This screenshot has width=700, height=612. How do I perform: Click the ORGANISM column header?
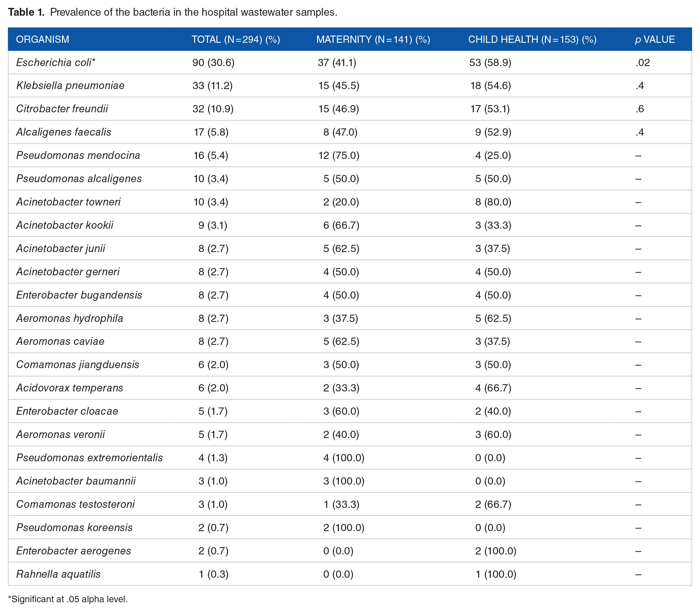tap(42, 39)
